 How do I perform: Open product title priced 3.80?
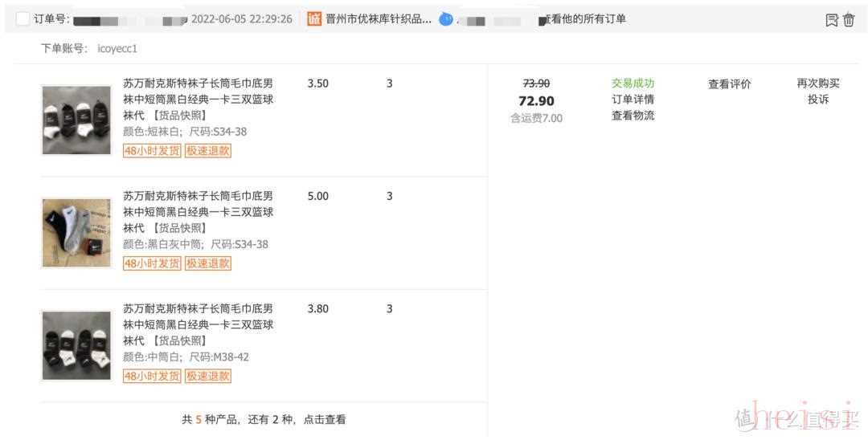[x=199, y=324]
